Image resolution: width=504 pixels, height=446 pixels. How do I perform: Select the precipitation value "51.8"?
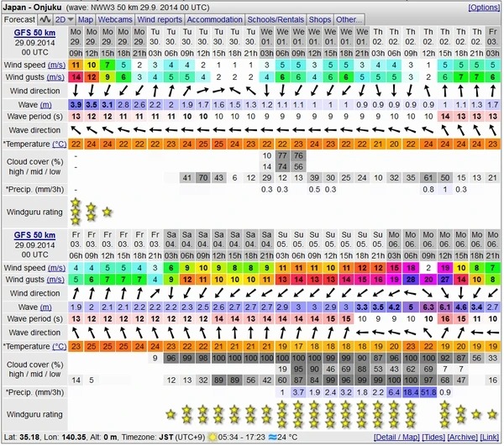coord(428,392)
